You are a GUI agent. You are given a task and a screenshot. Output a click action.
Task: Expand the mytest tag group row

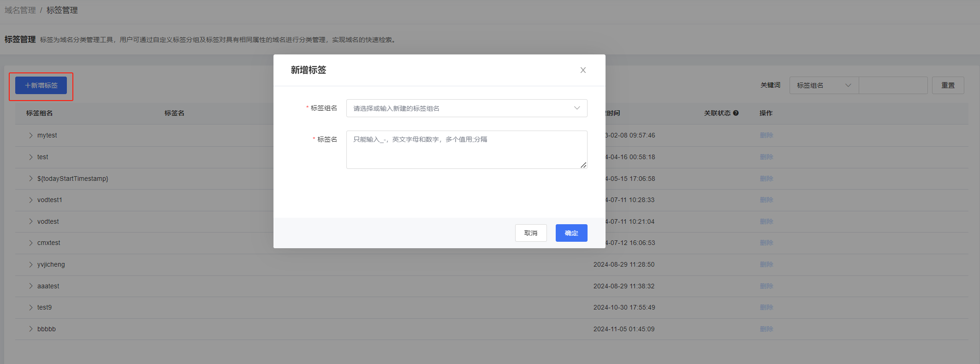(x=31, y=135)
